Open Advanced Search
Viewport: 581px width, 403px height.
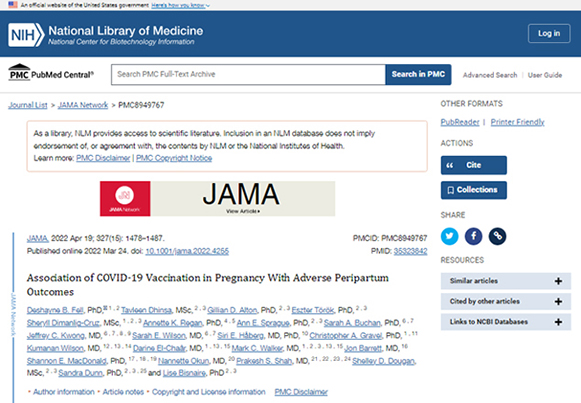pos(490,75)
